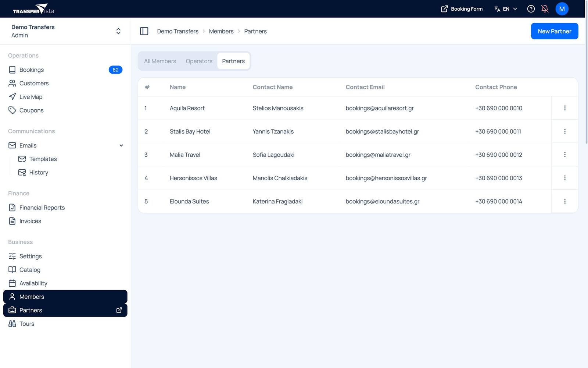
Task: Click the 82 bookings badge
Action: tap(115, 70)
